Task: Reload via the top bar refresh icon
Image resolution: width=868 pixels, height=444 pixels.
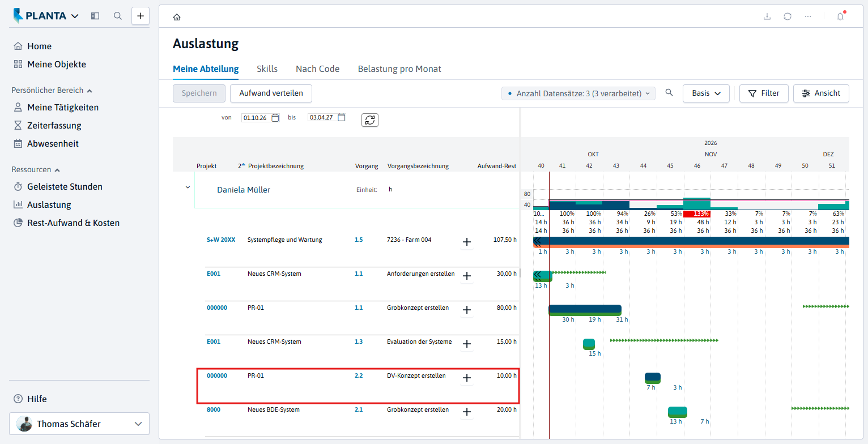Action: click(788, 16)
